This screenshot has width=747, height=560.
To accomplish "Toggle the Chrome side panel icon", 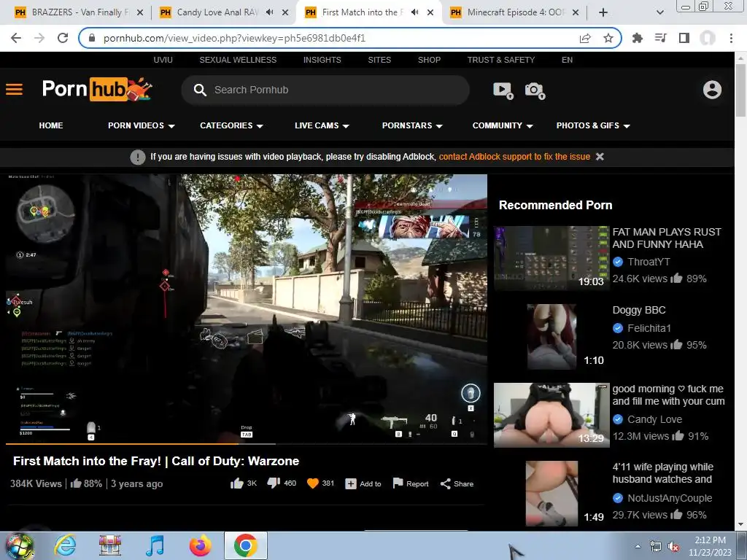I will click(684, 38).
